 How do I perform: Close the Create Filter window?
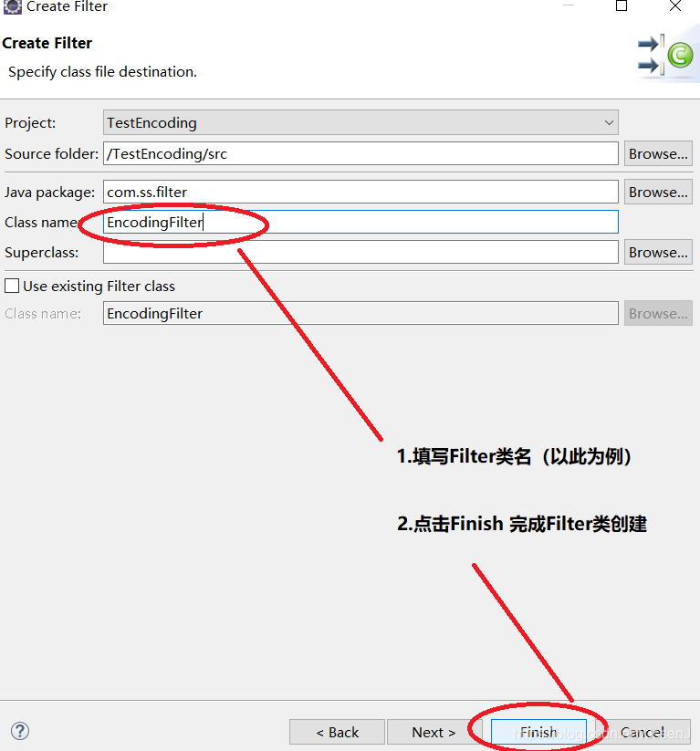pyautogui.click(x=675, y=5)
